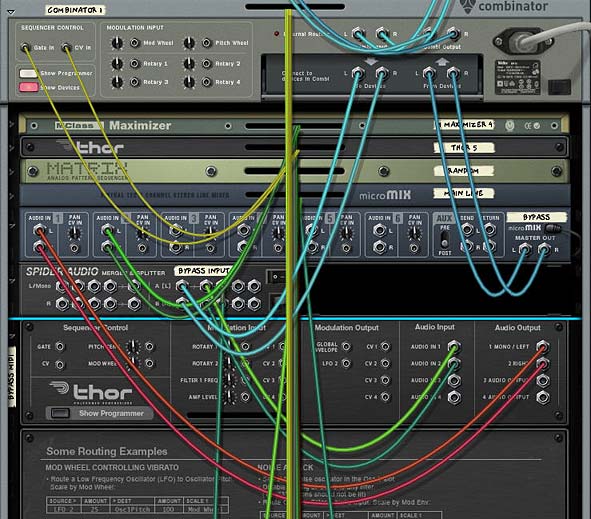This screenshot has width=591, height=519.
Task: Toggle the Combinator Show Programmer button
Action: click(x=28, y=73)
